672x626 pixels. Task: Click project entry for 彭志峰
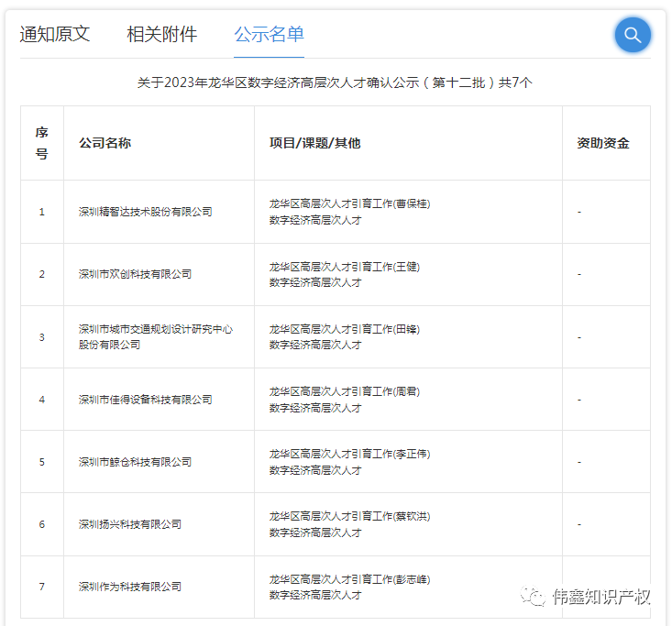pyautogui.click(x=349, y=587)
